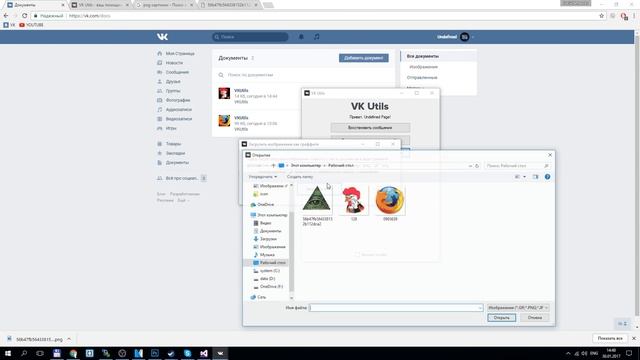Viewport: 640px width, 360px height.
Task: Click Создать папку in file dialog toolbar
Action: point(300,177)
